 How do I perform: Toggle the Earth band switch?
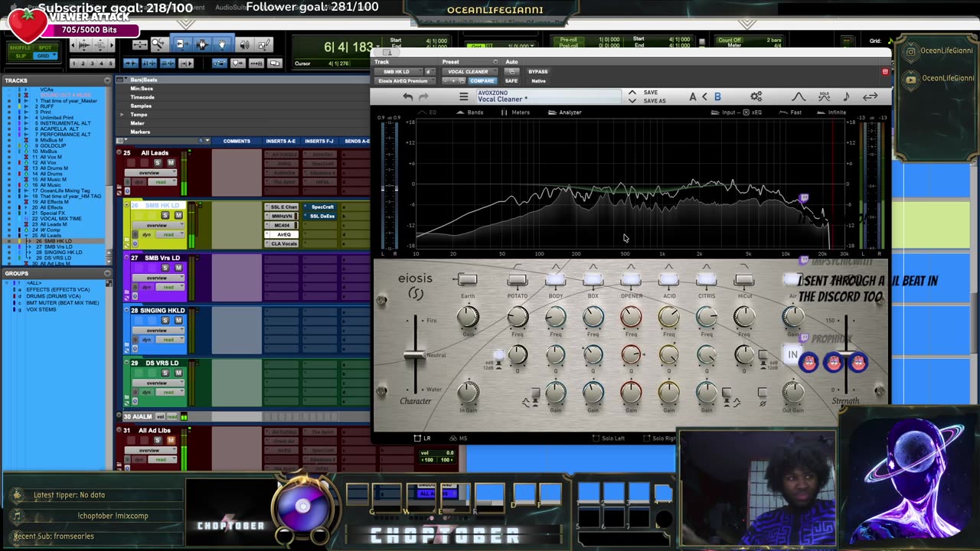point(467,279)
